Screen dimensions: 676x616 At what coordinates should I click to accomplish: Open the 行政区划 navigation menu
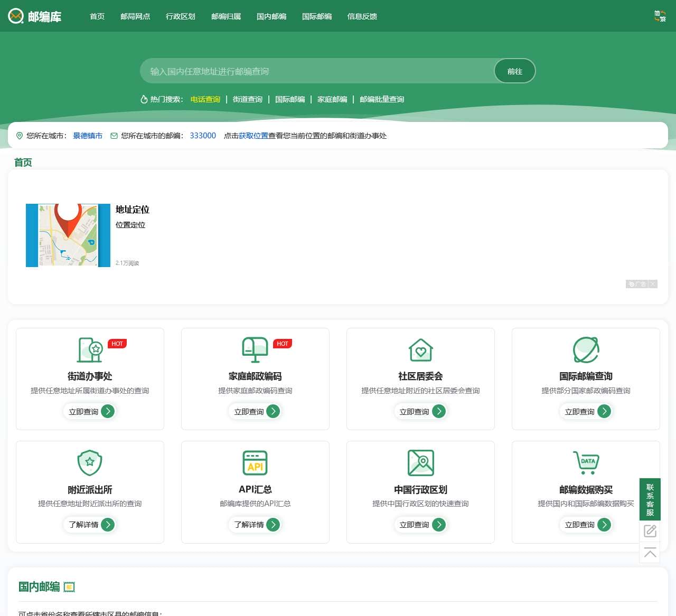coord(181,16)
